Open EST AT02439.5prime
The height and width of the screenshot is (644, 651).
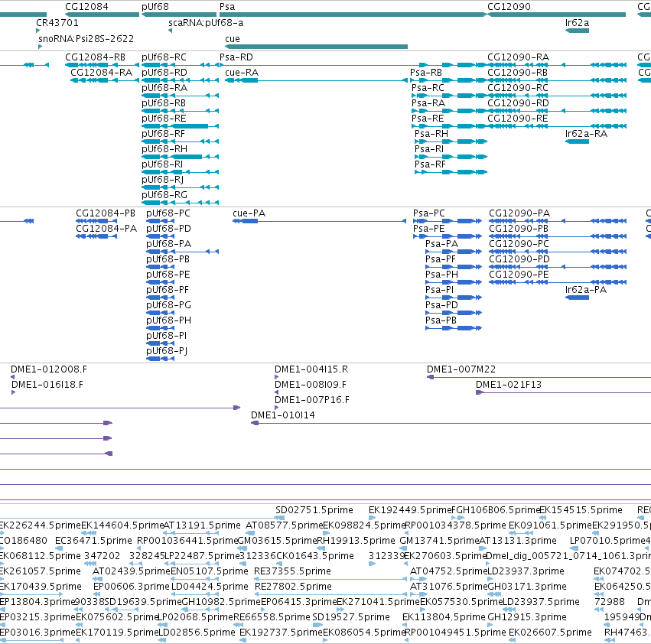point(132,571)
